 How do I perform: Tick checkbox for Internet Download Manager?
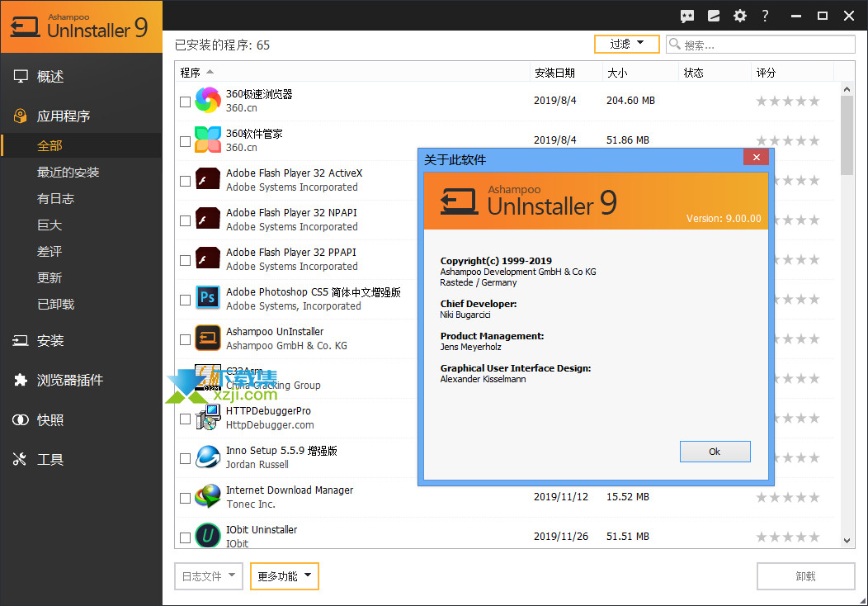click(x=186, y=499)
